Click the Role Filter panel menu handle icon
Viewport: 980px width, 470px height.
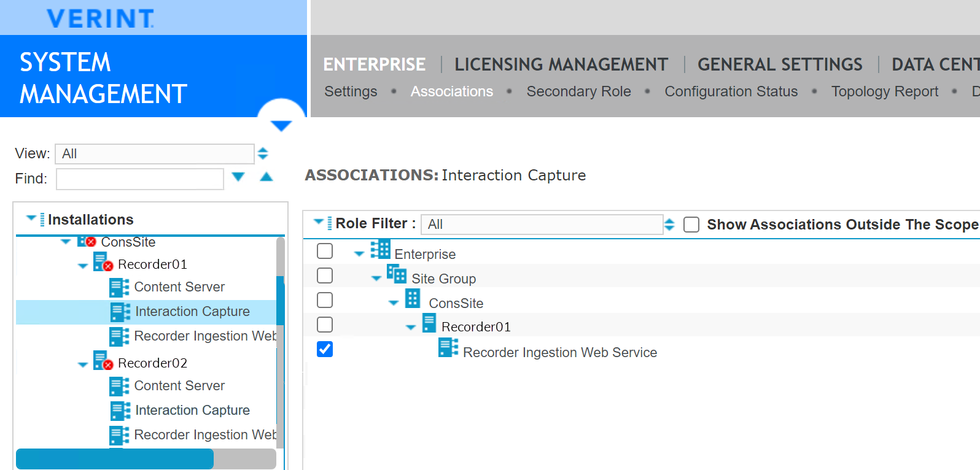[330, 223]
